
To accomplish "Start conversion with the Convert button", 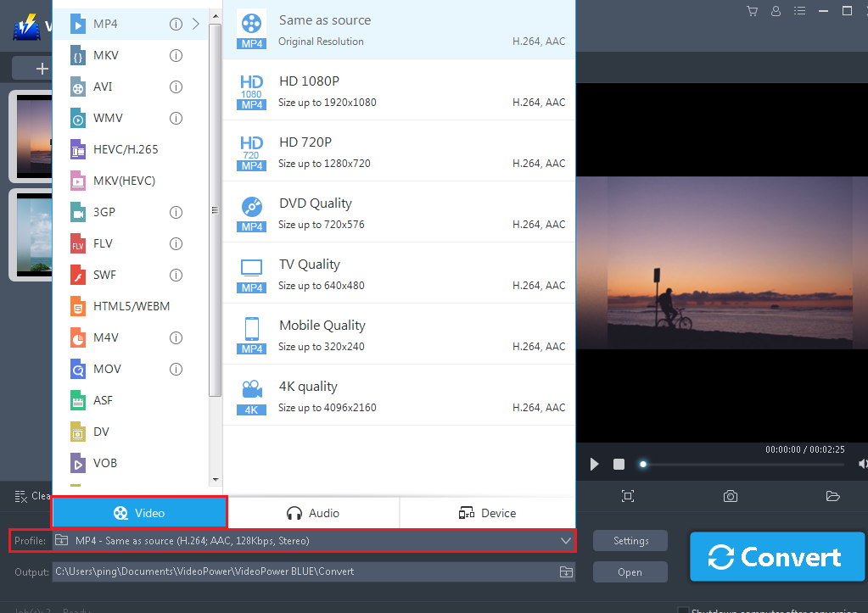I will pyautogui.click(x=776, y=557).
